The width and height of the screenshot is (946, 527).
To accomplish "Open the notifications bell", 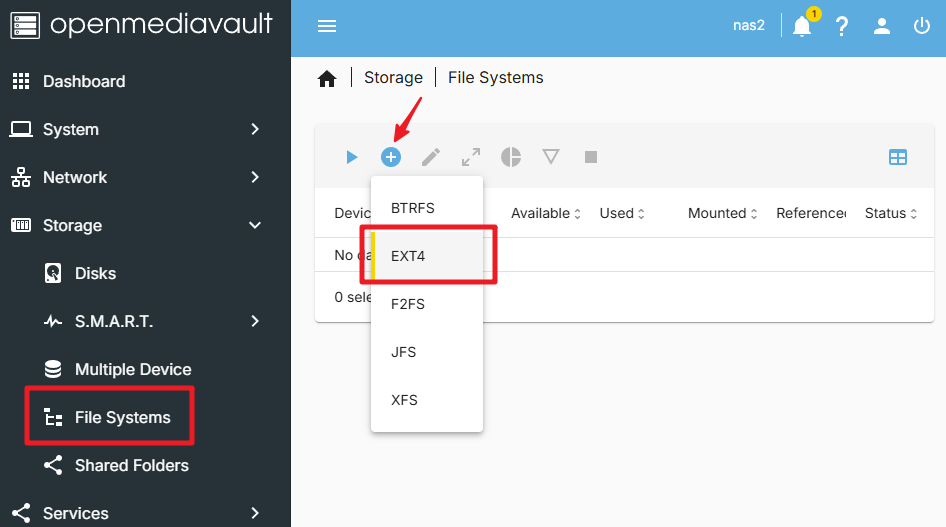I will [802, 27].
